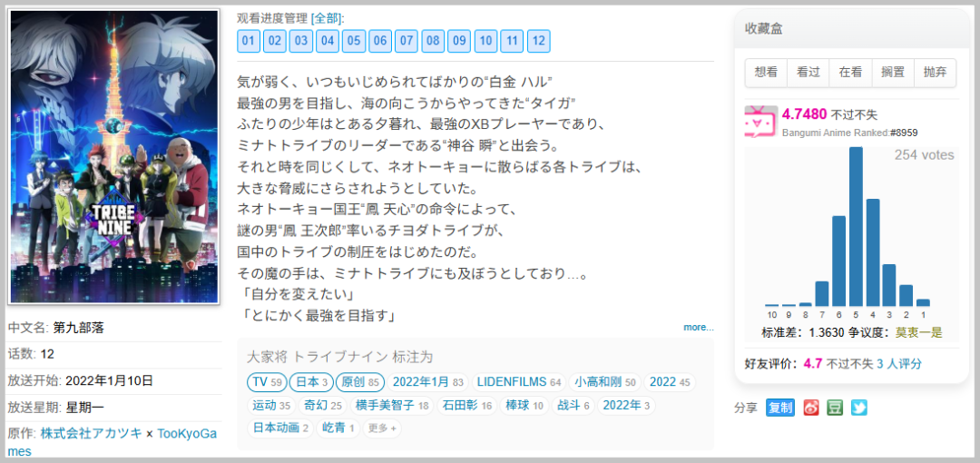Click the 2022年1月10日 broadcast start date
980x463 pixels.
tap(109, 381)
